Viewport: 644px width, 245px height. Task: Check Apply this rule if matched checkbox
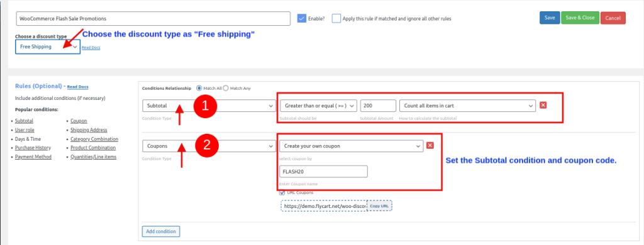(336, 18)
